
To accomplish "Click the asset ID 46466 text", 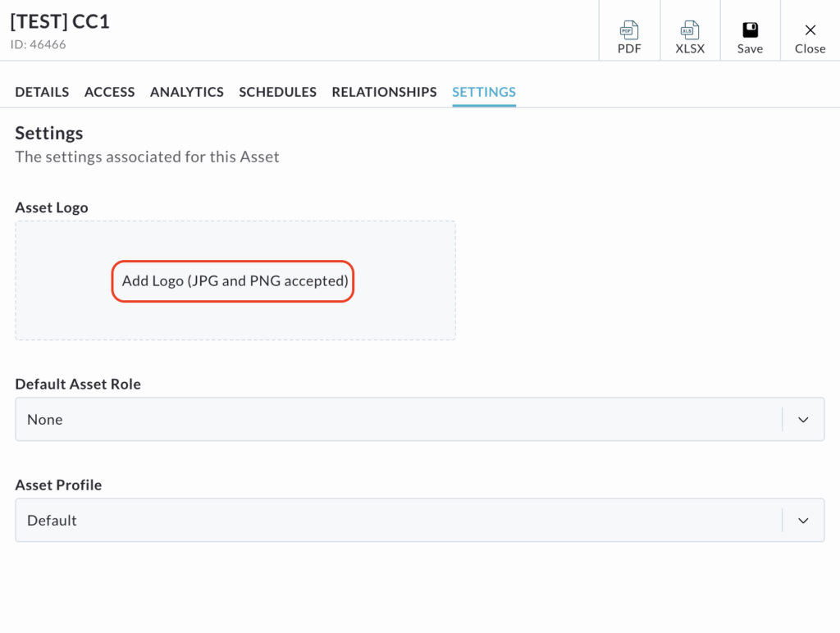I will pyautogui.click(x=38, y=44).
